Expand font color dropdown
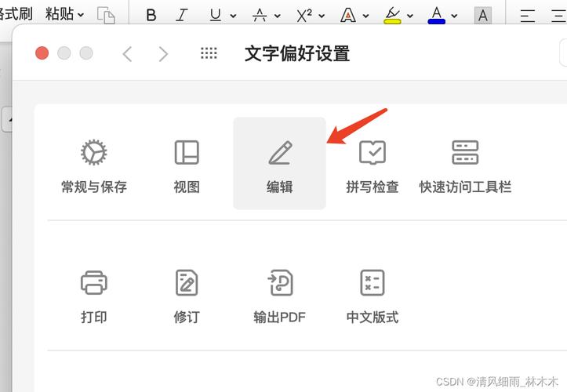 point(454,16)
